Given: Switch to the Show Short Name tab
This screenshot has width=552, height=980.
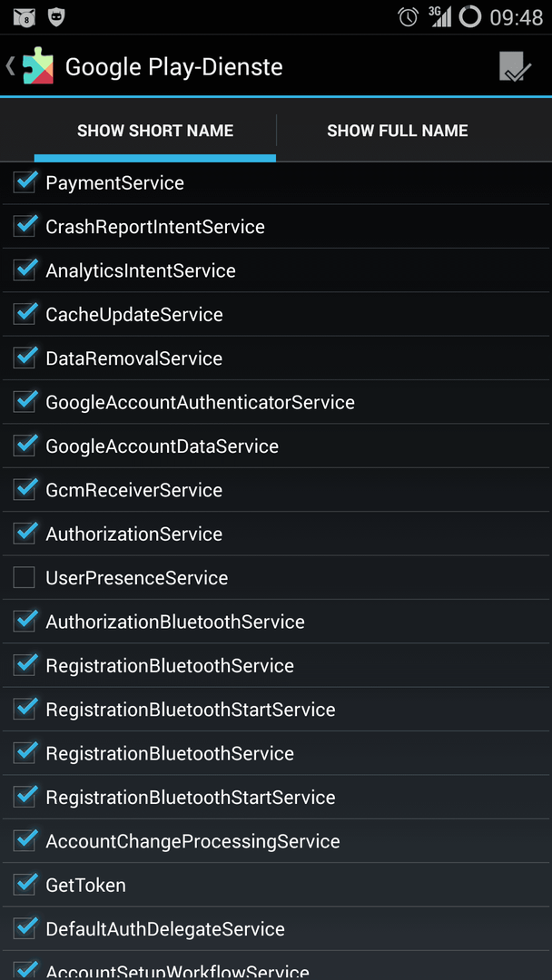Looking at the screenshot, I should (155, 130).
